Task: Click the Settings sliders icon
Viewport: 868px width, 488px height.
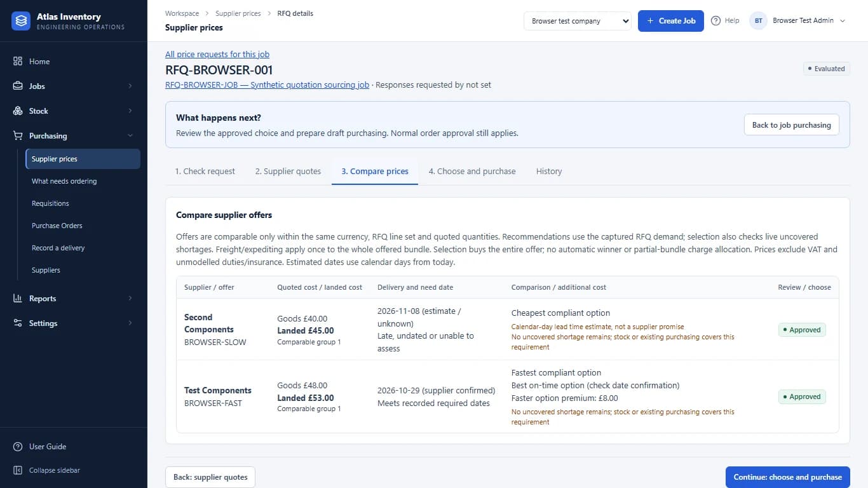Action: click(18, 323)
